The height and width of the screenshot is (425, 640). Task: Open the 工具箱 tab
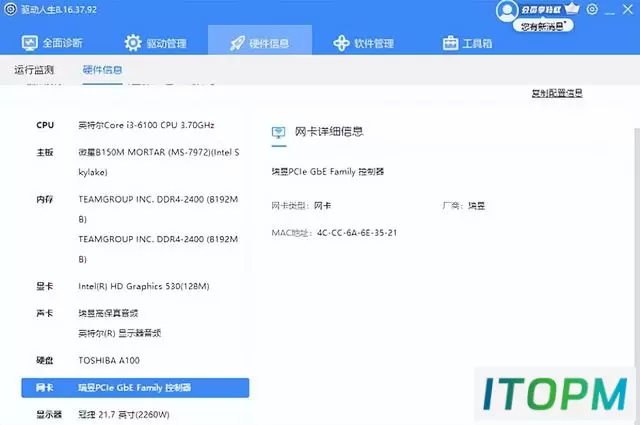467,43
